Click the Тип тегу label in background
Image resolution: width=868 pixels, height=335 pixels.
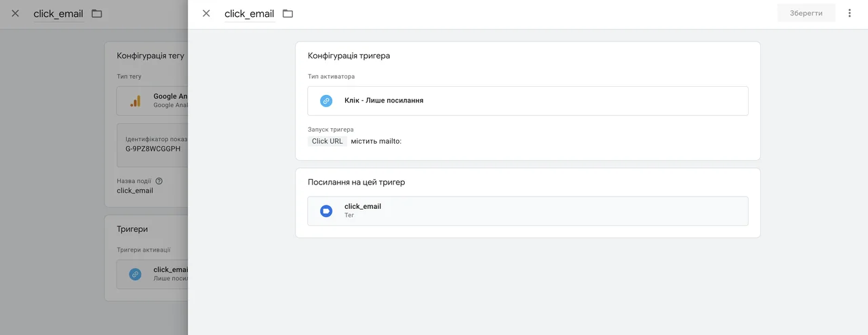tap(129, 77)
